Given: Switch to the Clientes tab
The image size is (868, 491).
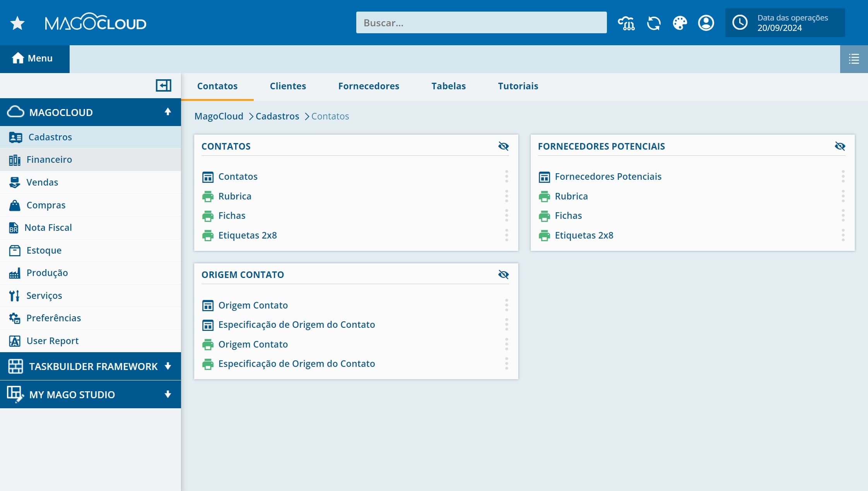Looking at the screenshot, I should pos(288,86).
